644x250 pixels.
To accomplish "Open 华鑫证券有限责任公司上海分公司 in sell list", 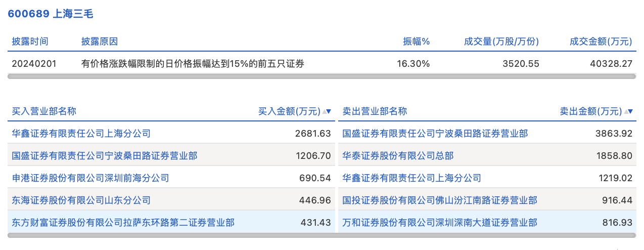I will 411,178.
